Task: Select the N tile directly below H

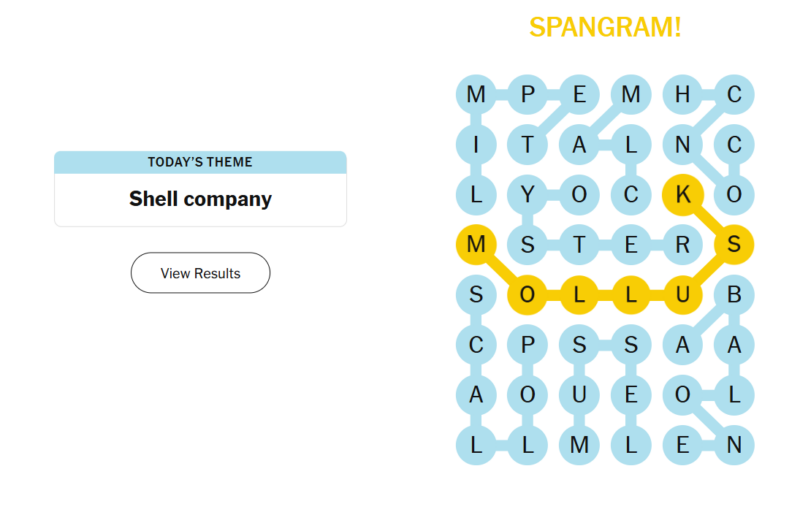Action: [x=683, y=145]
